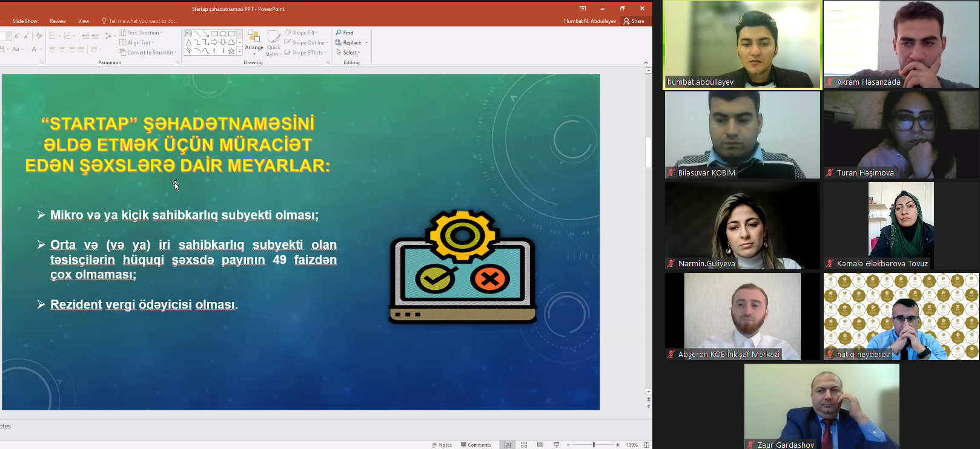Toggle Comments pane in status bar
Image resolution: width=980 pixels, height=449 pixels.
[x=475, y=445]
